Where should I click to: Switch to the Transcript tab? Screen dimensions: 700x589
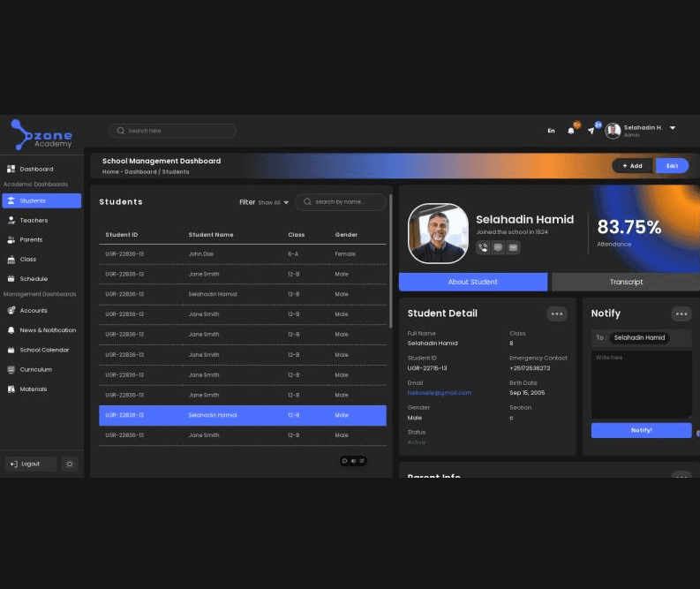tap(626, 282)
